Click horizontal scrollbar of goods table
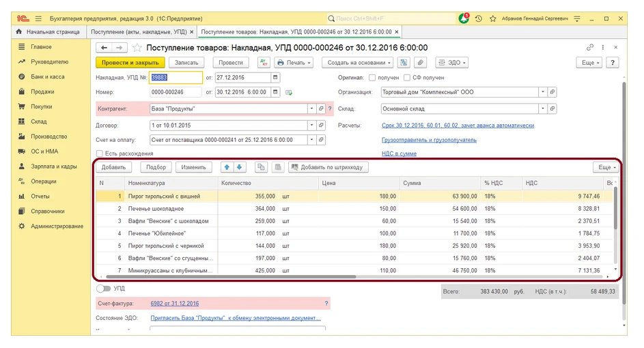The width and height of the screenshot is (644, 348). coord(231,276)
